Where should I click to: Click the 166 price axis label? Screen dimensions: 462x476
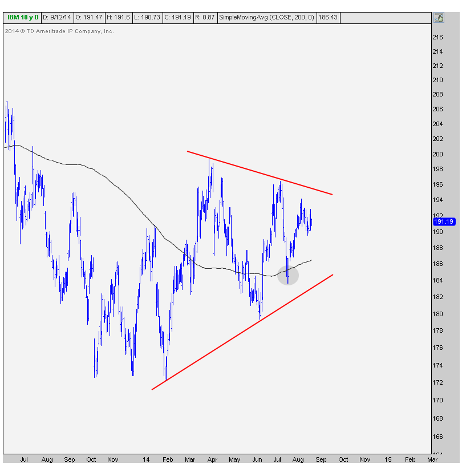coord(437,437)
